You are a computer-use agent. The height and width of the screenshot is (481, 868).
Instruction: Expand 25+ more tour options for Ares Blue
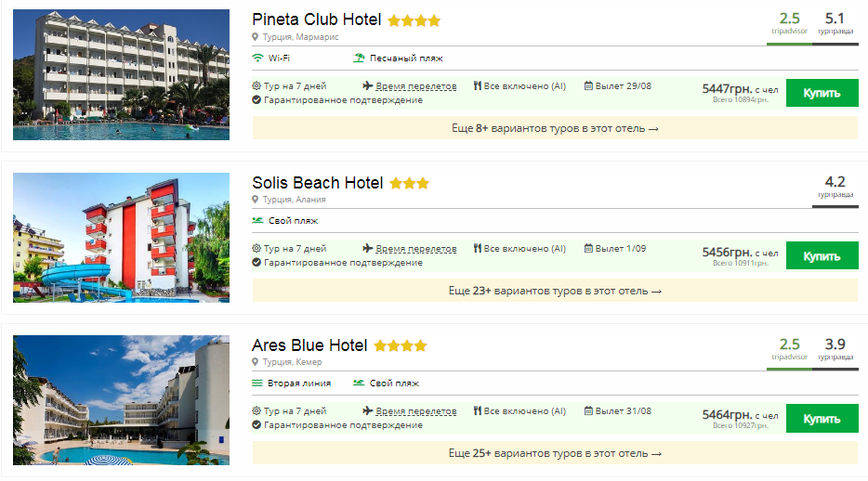[x=555, y=453]
